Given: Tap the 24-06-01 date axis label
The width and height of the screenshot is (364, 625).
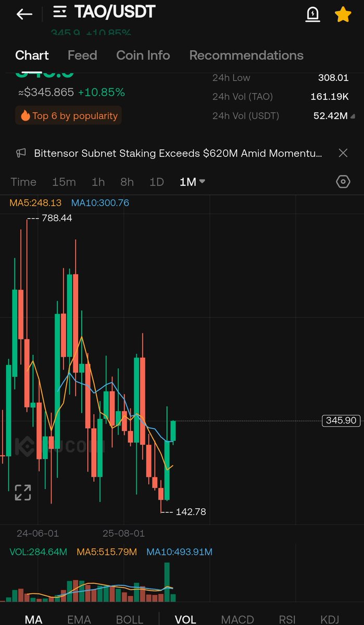Looking at the screenshot, I should pos(37,533).
